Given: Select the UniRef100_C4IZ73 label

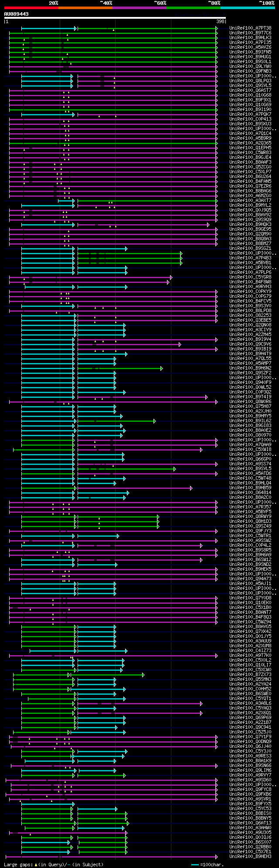Looking at the screenshot, I should [250, 650].
